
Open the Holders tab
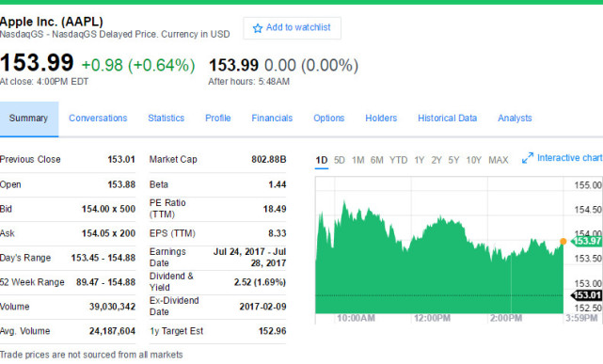(381, 118)
